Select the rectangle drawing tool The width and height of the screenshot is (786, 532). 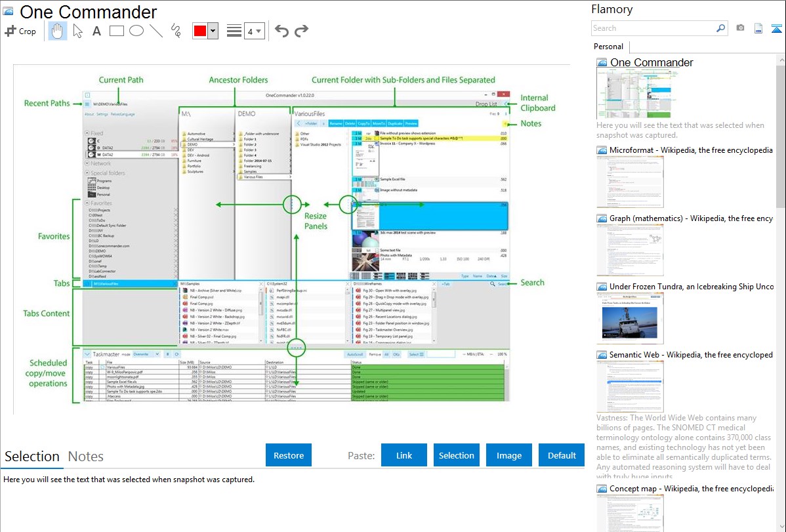tap(116, 31)
